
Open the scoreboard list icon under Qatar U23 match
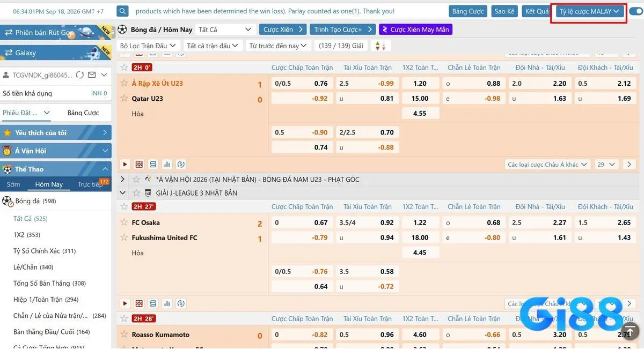click(x=153, y=165)
